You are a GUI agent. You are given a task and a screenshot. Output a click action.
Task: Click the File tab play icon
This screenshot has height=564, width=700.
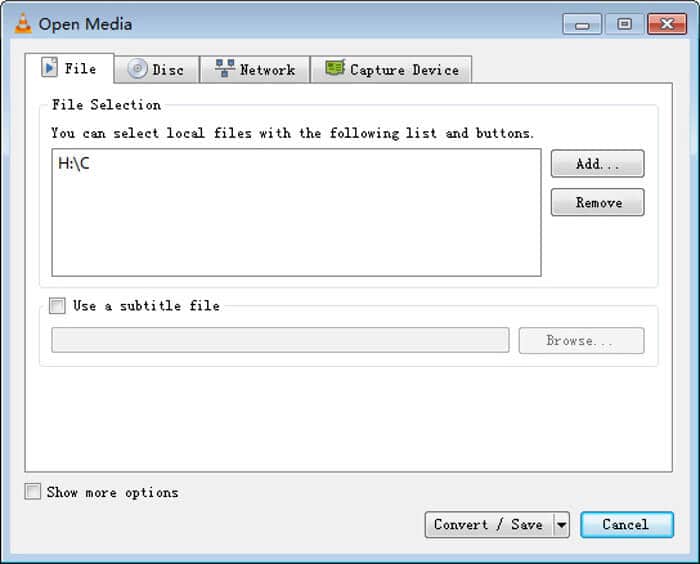[x=49, y=68]
